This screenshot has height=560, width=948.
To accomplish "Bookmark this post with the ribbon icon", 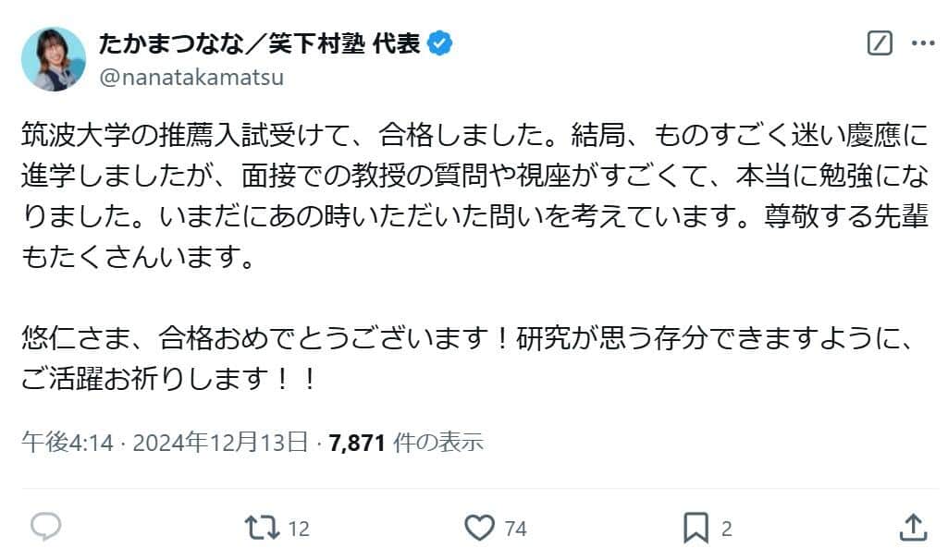I will 695,528.
